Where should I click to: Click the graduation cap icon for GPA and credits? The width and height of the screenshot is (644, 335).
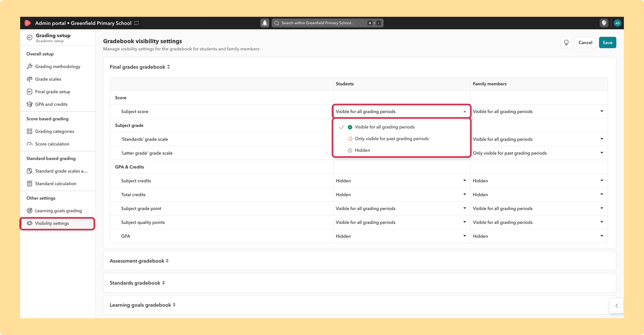(x=29, y=104)
